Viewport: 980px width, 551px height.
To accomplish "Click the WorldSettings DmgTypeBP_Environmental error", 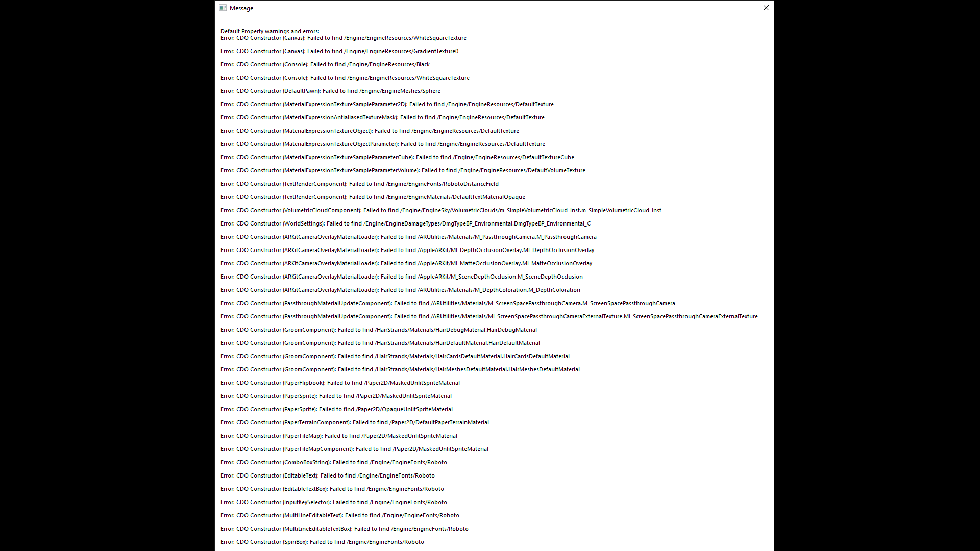I will coord(405,223).
